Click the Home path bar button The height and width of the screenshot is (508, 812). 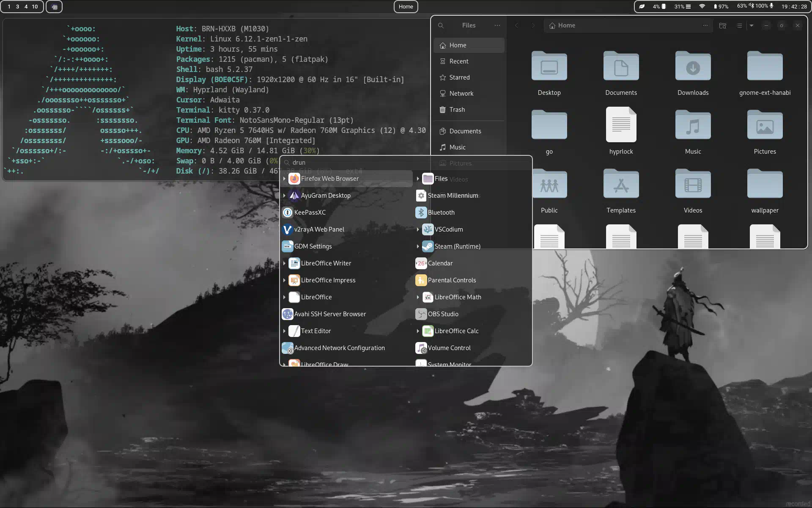coord(562,25)
